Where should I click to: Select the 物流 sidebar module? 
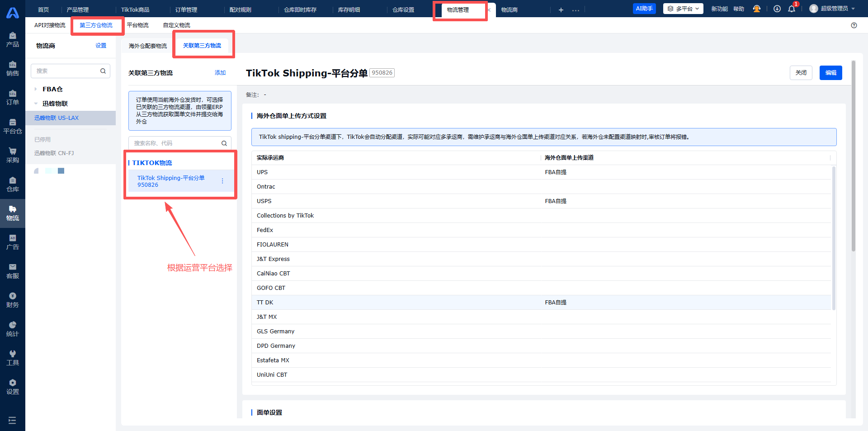click(13, 213)
